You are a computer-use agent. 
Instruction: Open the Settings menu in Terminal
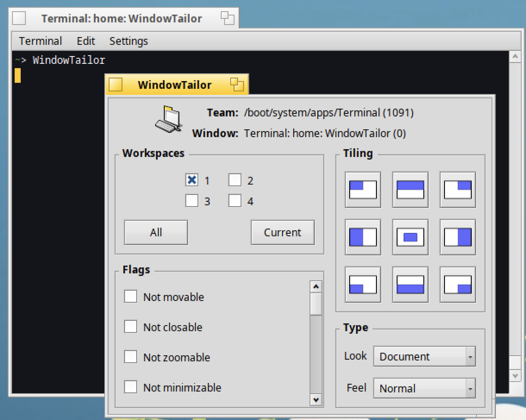(x=128, y=41)
